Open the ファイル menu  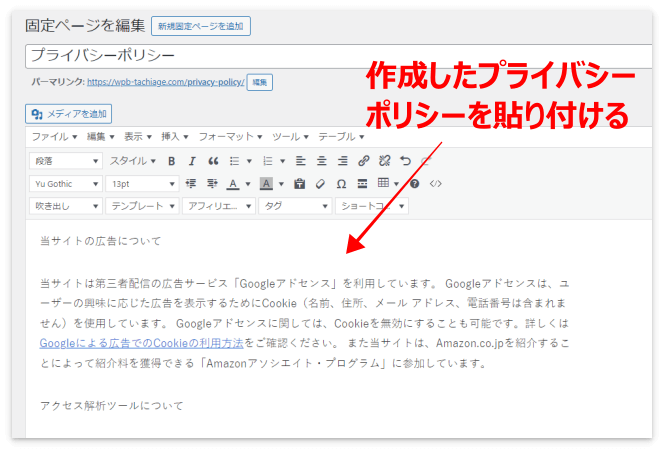54,137
